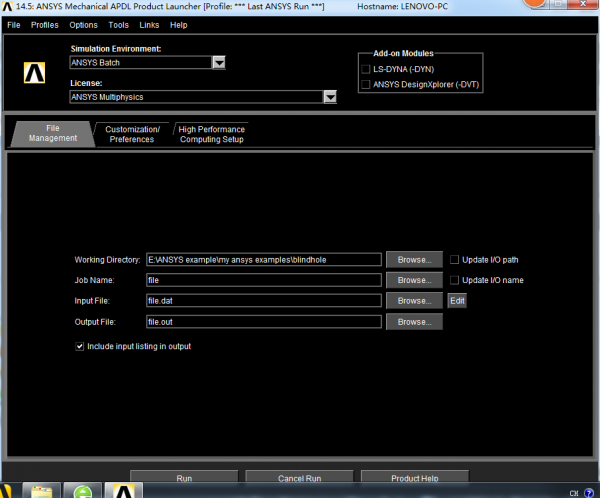Click the Output File field showing file.out
Screen dimensions: 600x498
pyautogui.click(x=264, y=322)
